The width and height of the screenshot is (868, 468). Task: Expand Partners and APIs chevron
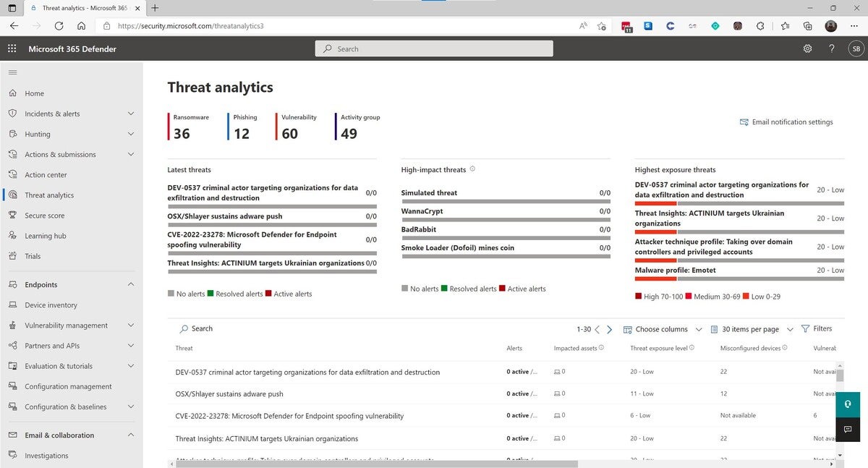coord(131,346)
